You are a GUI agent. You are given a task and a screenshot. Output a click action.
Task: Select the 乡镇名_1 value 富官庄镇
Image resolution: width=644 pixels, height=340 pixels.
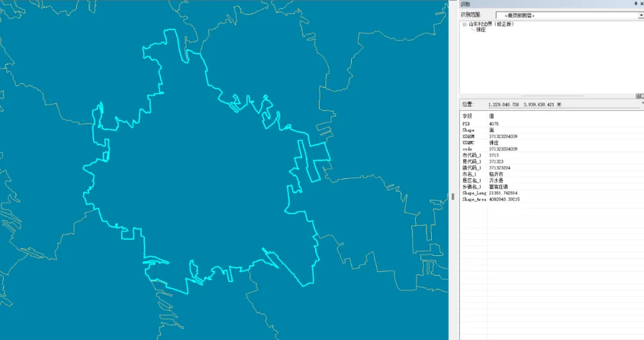point(499,187)
